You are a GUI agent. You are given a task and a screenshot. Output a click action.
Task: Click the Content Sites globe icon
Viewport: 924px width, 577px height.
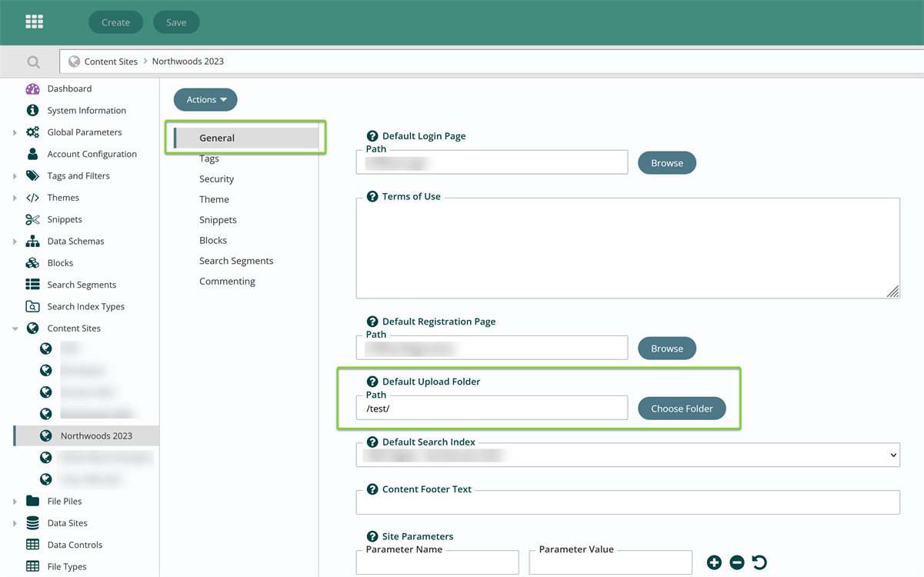click(32, 328)
